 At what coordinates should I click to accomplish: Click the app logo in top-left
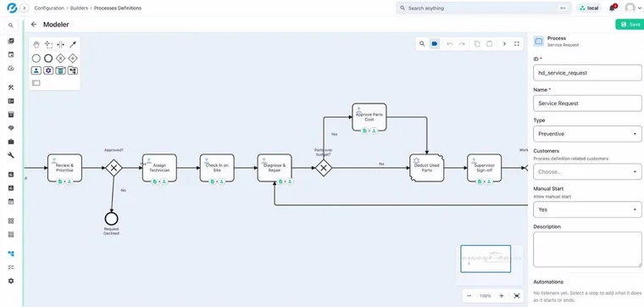tap(12, 8)
